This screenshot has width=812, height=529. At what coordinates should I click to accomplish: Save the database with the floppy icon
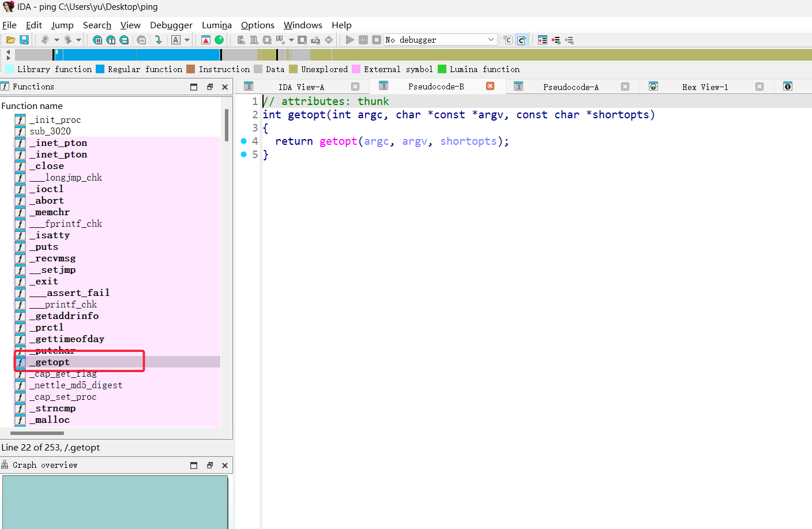[x=24, y=40]
